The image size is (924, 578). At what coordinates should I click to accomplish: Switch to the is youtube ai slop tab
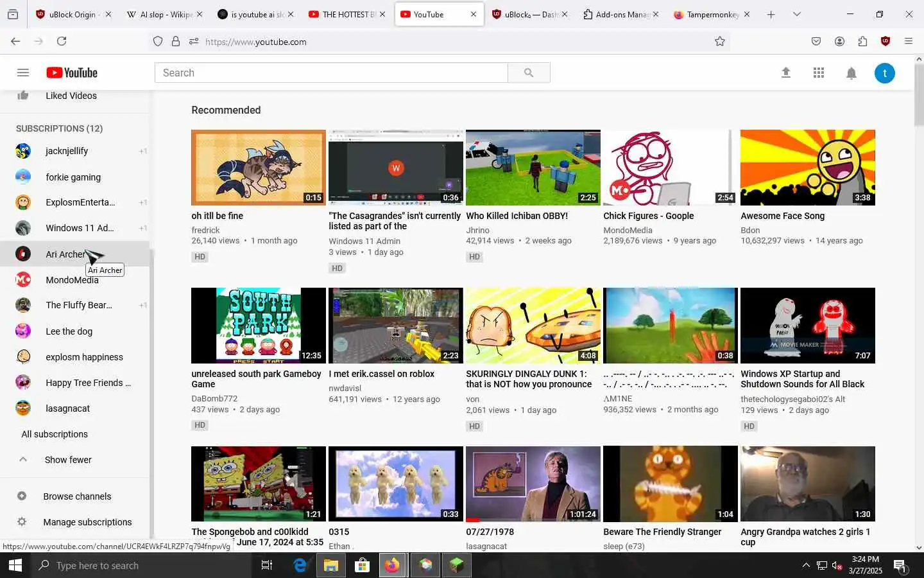(256, 14)
